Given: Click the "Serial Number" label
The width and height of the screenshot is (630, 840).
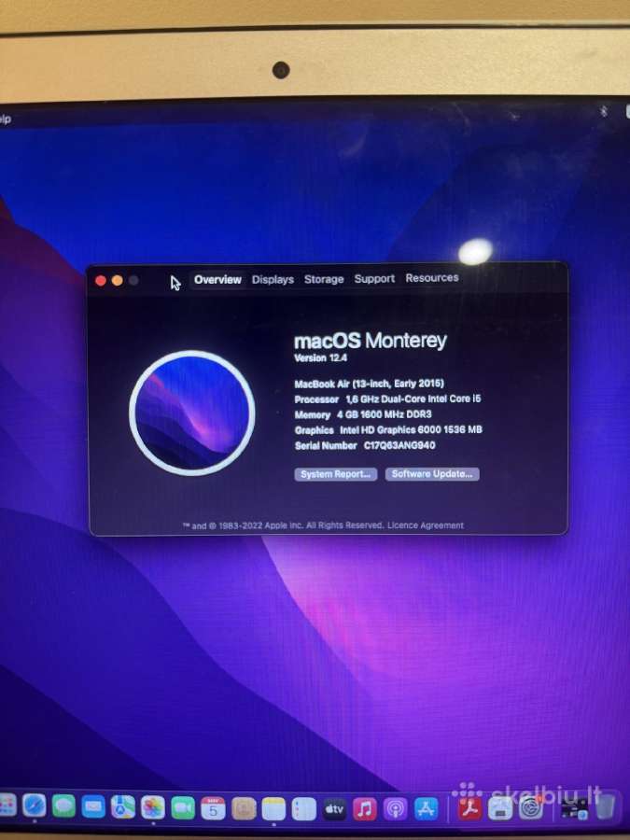Looking at the screenshot, I should coord(326,446).
